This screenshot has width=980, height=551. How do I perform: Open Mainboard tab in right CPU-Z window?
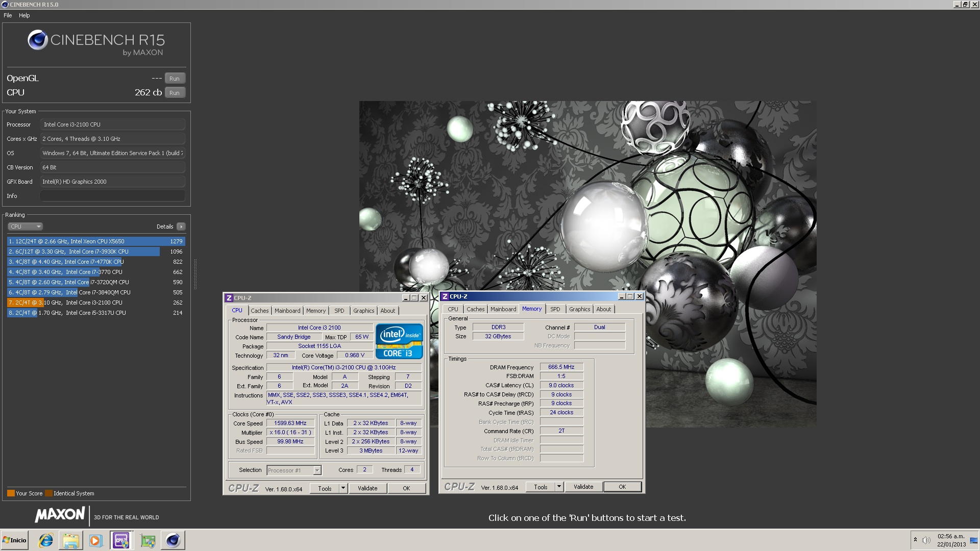[x=503, y=309]
